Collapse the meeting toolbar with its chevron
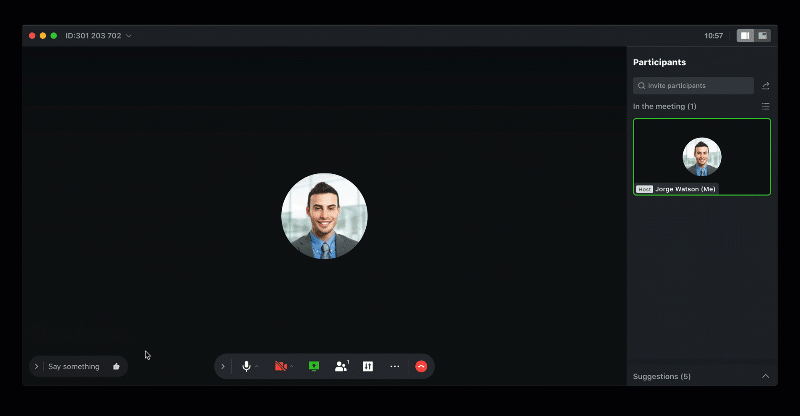 223,366
